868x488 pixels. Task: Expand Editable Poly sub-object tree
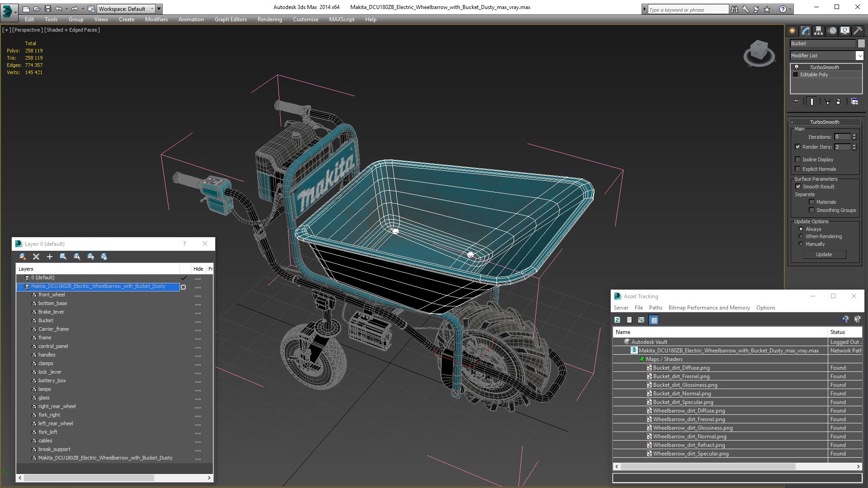click(x=795, y=75)
